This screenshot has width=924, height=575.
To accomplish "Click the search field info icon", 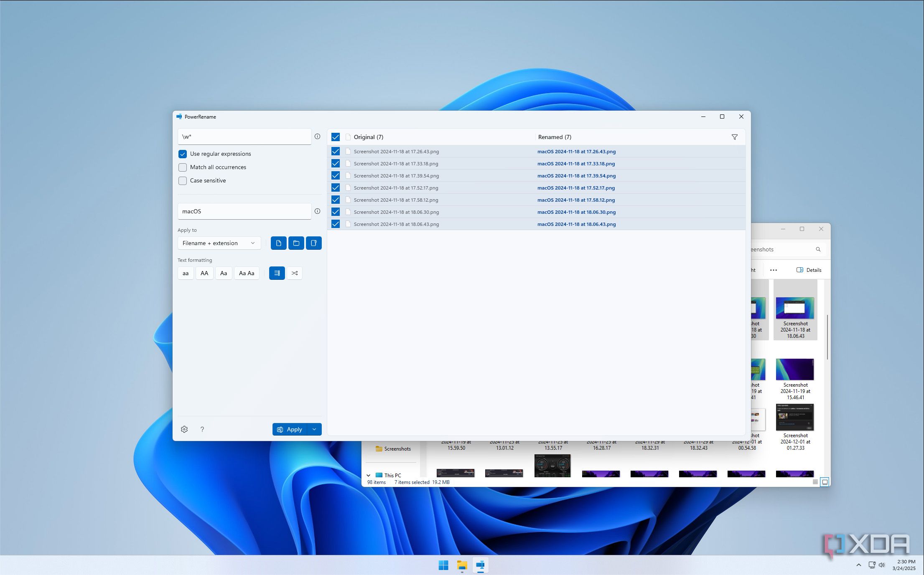I will coord(317,137).
